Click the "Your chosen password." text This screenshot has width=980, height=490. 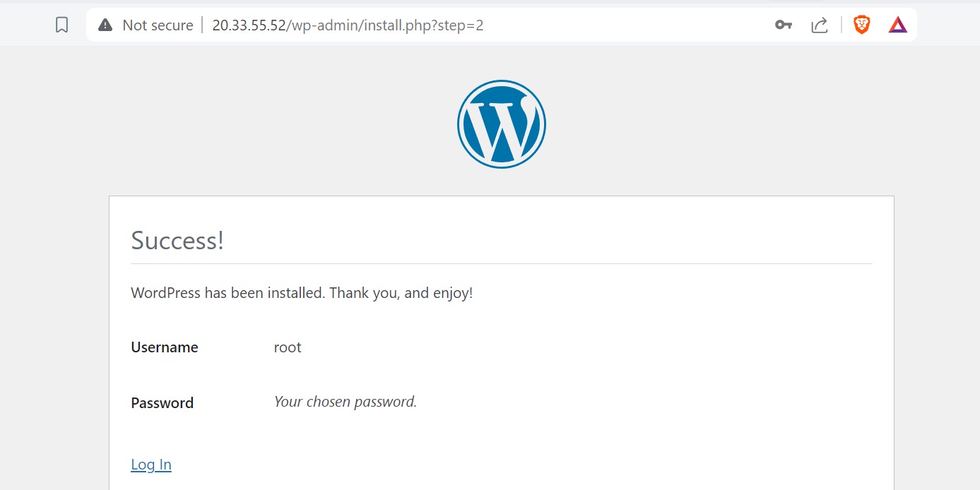tap(346, 402)
